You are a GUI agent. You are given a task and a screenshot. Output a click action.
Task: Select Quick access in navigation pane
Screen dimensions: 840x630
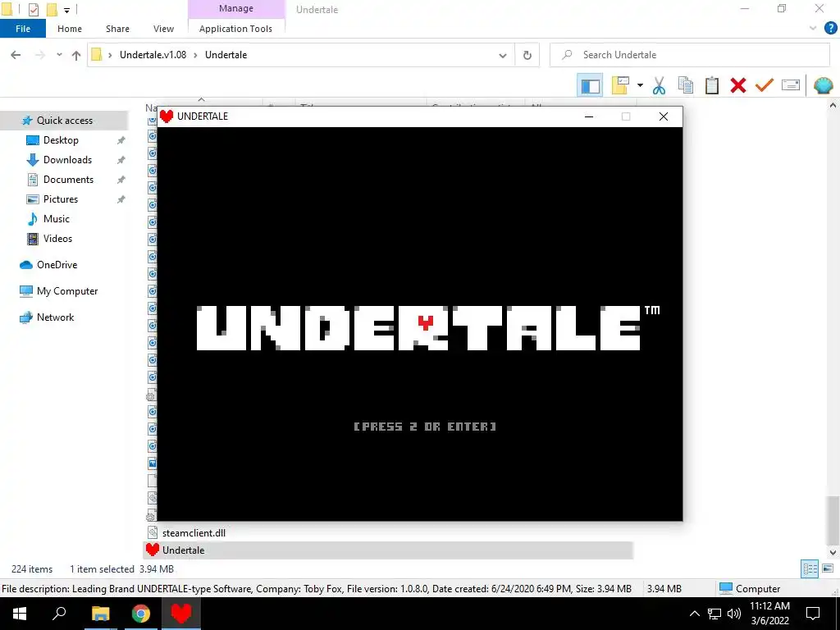[64, 121]
